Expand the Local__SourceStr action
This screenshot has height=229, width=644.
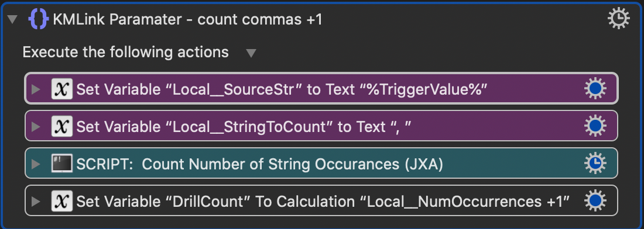(36, 89)
